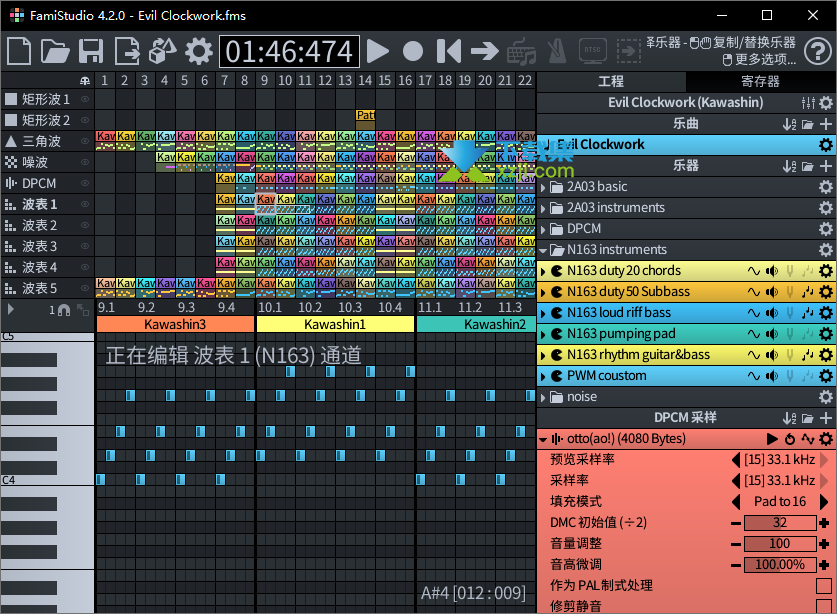This screenshot has height=614, width=837.
Task: Switch to the 寄存器 tab
Action: (760, 81)
